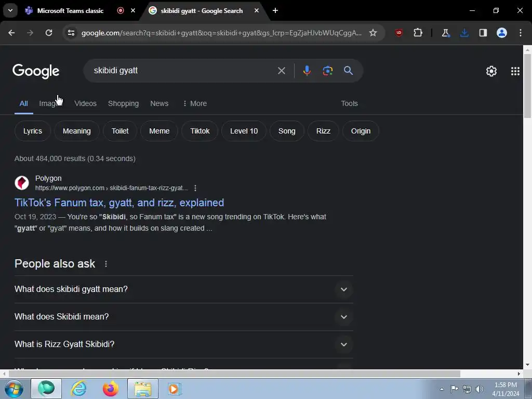532x399 pixels.
Task: Open Firefox from taskbar
Action: [111, 389]
